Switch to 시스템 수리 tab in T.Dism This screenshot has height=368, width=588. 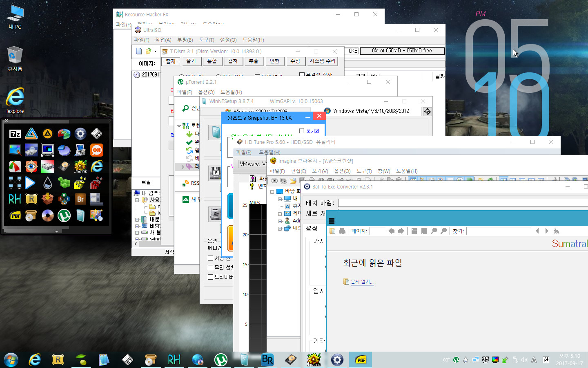tap(322, 61)
